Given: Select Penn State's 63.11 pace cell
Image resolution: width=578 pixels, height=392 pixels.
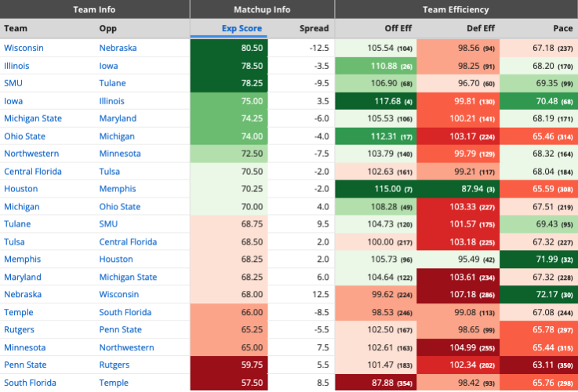Looking at the screenshot, I should point(539,365).
